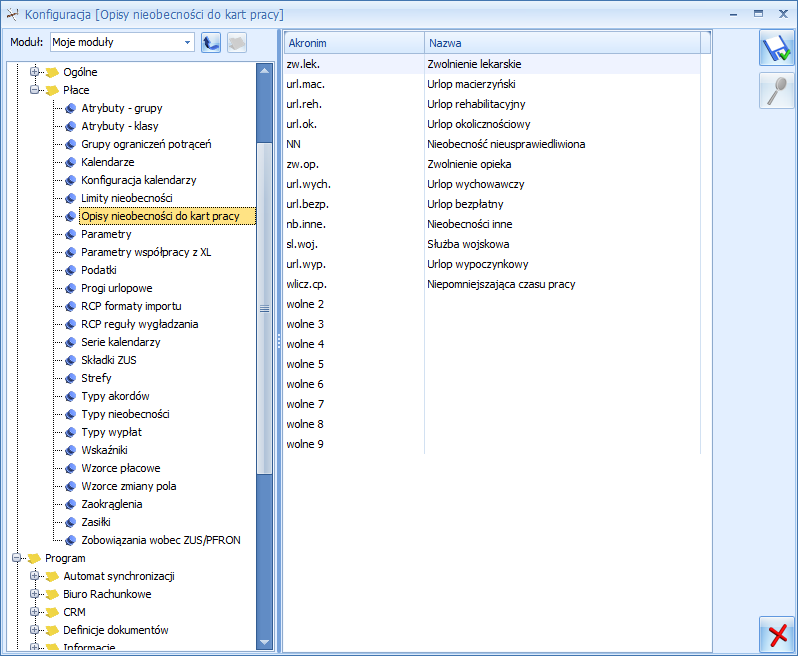
Task: Select Urlop wychowawczy name cell
Action: (562, 184)
